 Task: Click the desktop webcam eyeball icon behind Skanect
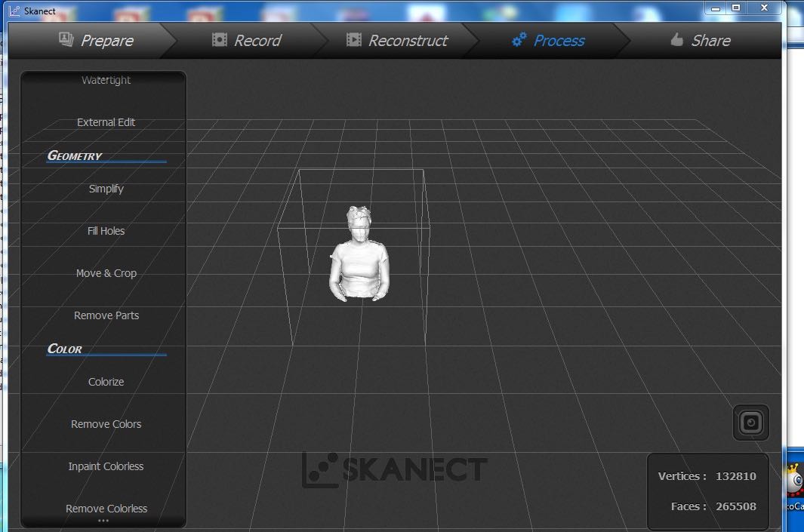[794, 479]
